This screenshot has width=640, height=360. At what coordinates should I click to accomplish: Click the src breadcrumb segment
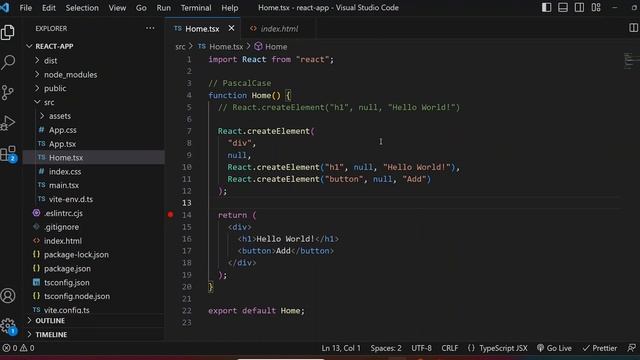click(180, 47)
